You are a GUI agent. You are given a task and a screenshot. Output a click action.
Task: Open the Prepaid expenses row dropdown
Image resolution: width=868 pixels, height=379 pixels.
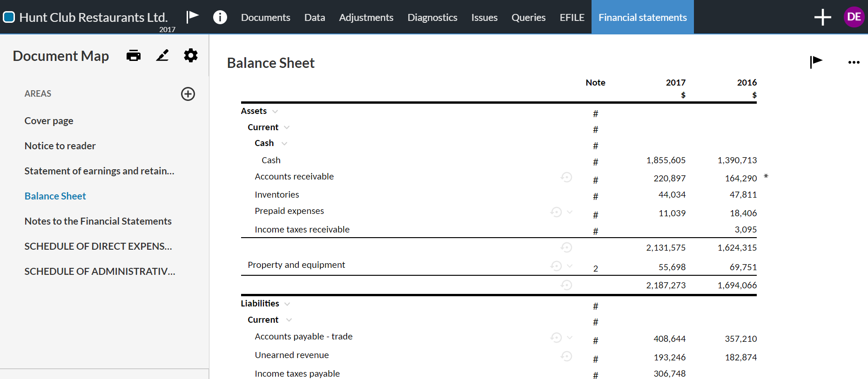(x=570, y=212)
